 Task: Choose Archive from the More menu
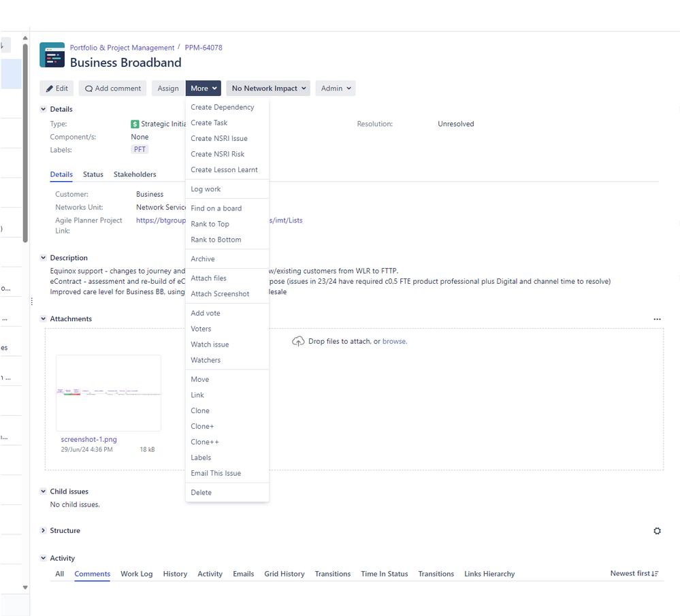click(227, 259)
